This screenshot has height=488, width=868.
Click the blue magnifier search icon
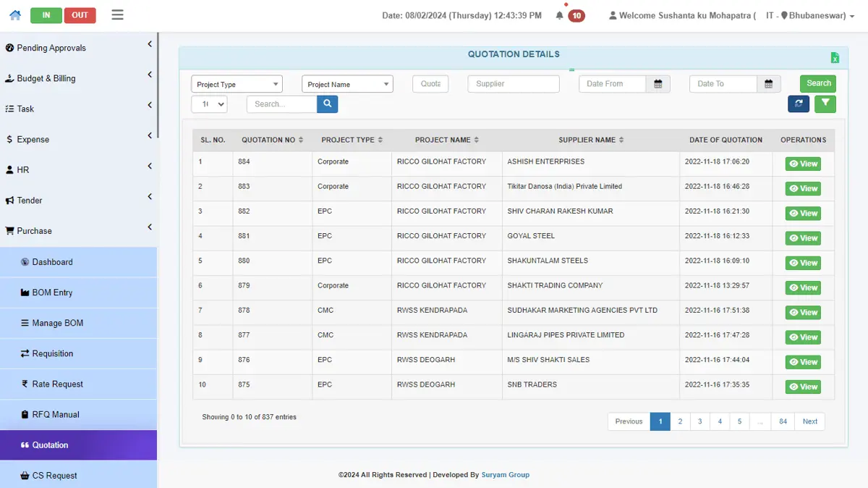(327, 104)
